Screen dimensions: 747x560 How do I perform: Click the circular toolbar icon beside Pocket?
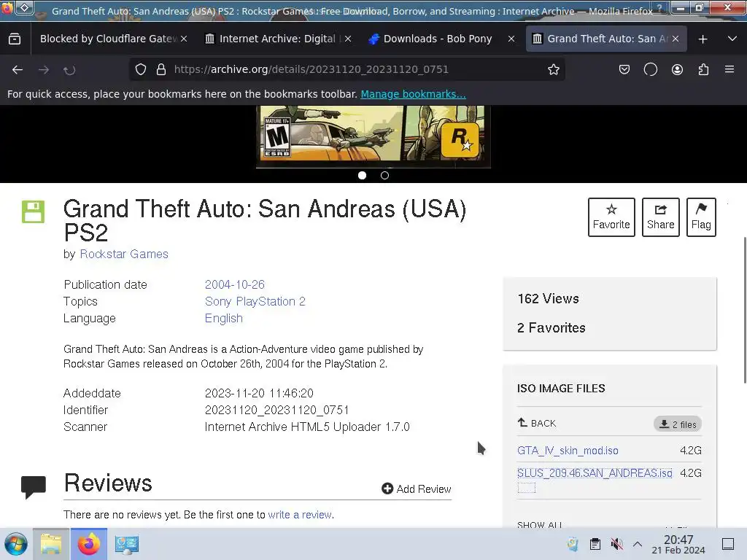[x=650, y=69]
